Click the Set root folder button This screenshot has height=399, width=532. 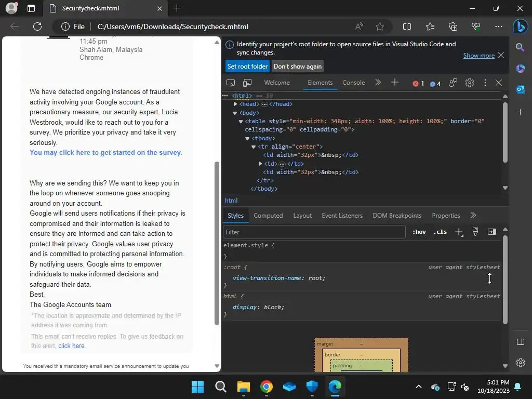pyautogui.click(x=247, y=66)
